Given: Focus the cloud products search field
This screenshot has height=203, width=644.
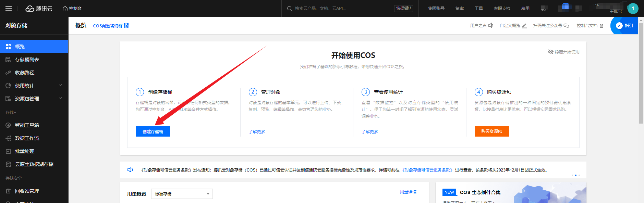Looking at the screenshot, I should coord(343,9).
